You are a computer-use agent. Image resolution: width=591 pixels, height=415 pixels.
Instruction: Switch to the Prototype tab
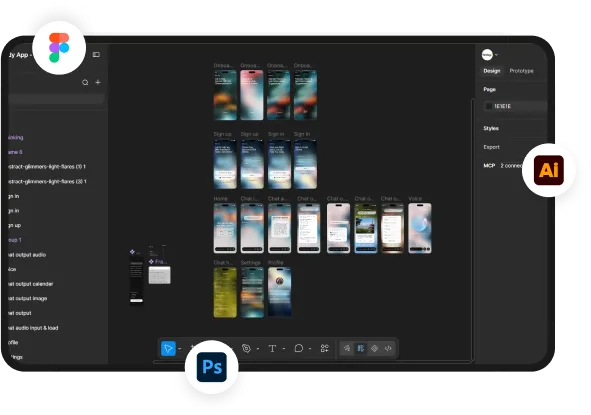[x=522, y=71]
